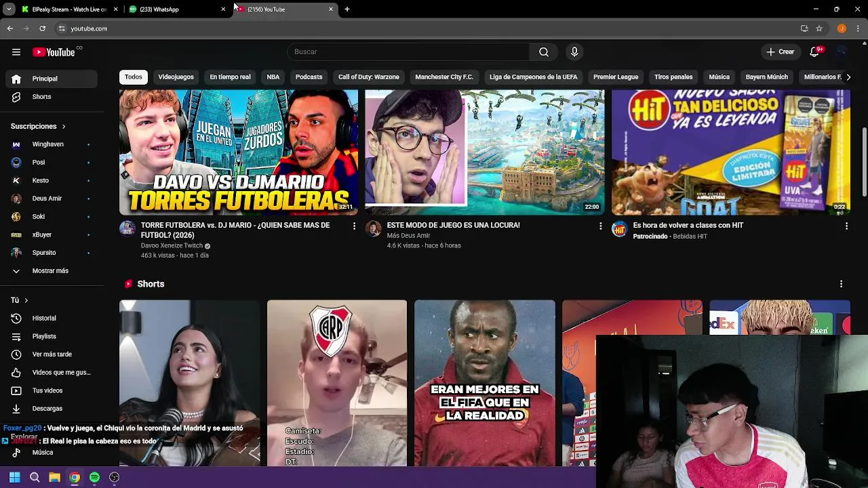
Task: Open Davoo Xeneize Twitch channel link
Action: point(172,246)
